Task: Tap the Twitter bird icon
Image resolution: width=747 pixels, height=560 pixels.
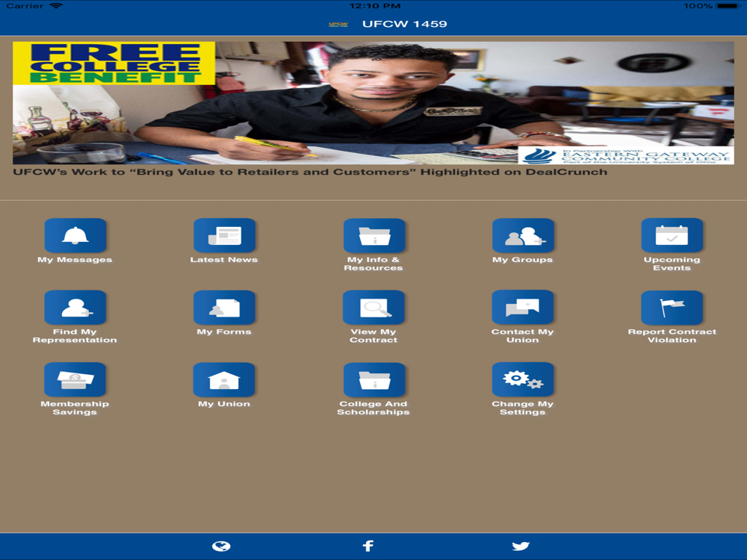Action: pyautogui.click(x=521, y=547)
